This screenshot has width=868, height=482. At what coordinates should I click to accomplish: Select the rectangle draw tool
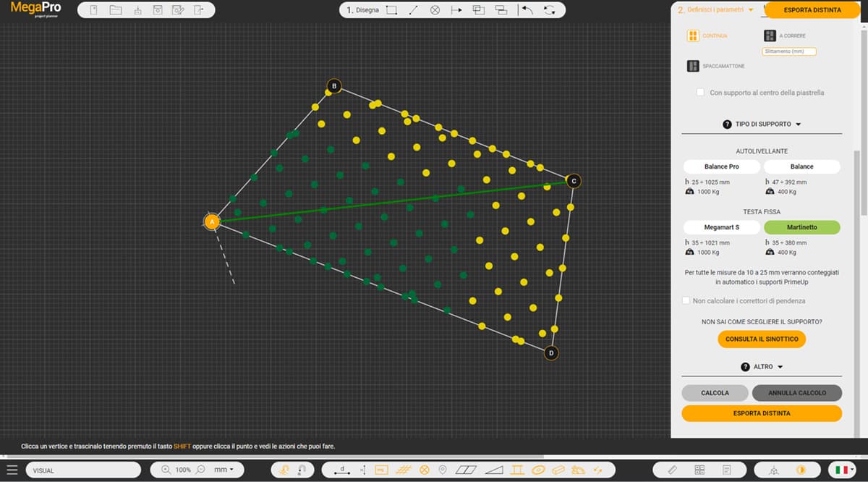point(391,10)
